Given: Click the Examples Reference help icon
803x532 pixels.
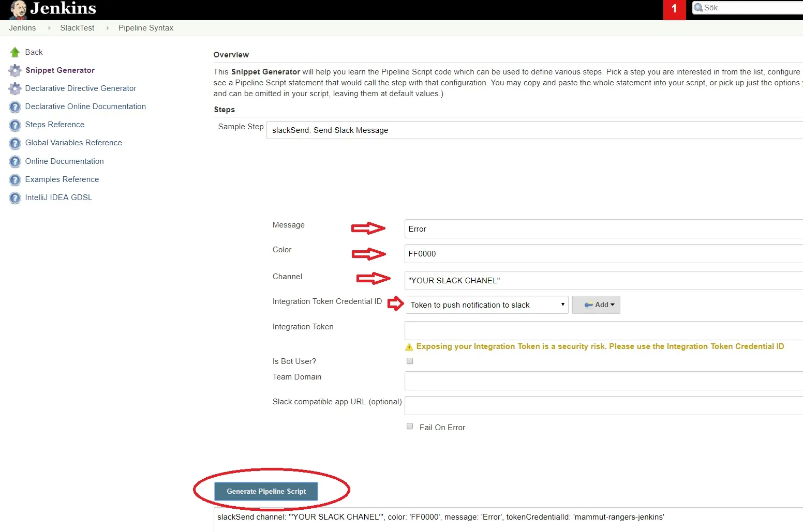Looking at the screenshot, I should pos(15,180).
